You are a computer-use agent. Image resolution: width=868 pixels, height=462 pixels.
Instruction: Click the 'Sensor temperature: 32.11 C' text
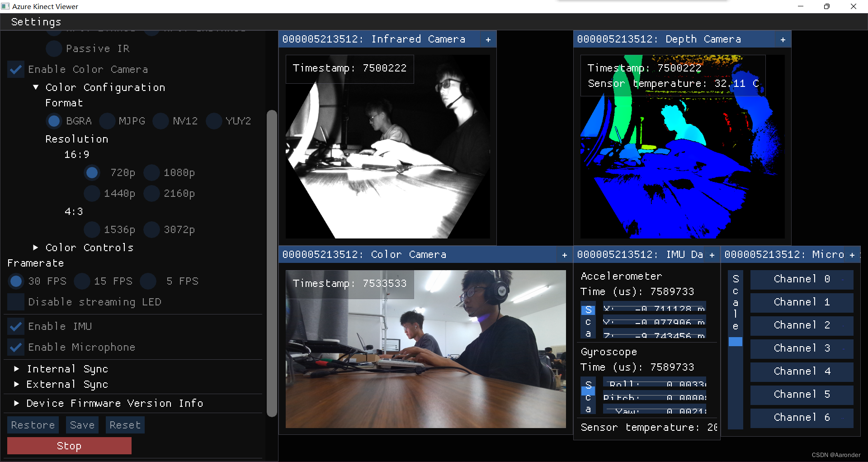pos(674,84)
